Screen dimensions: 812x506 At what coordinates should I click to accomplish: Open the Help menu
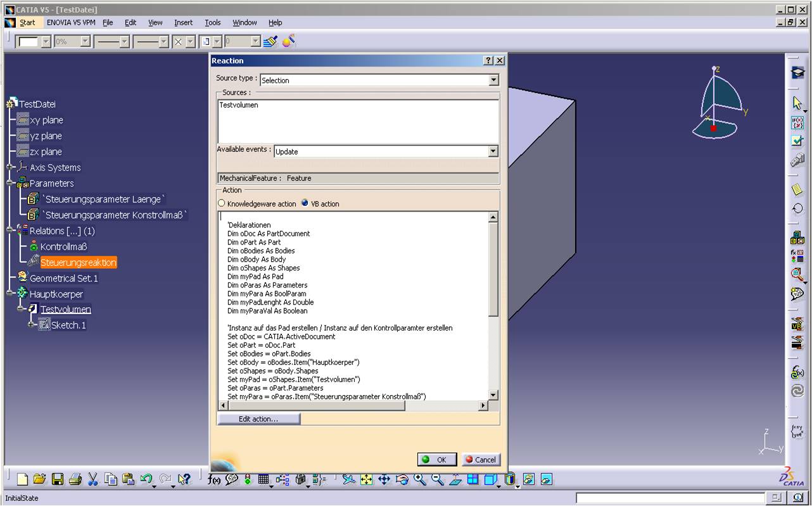click(275, 22)
